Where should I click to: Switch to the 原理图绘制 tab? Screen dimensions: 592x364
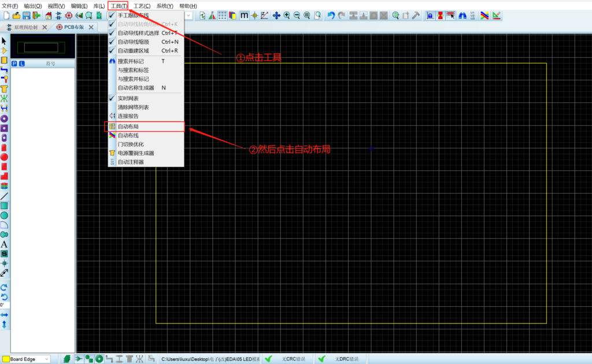pyautogui.click(x=23, y=27)
